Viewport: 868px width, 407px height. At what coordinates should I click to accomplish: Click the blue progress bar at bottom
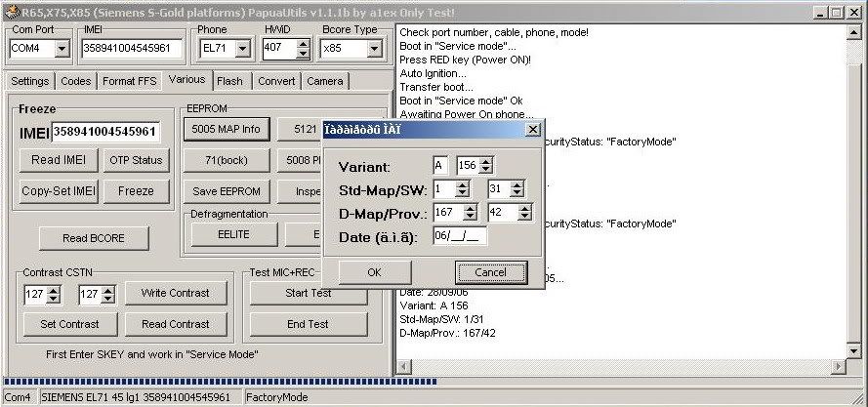coord(221,382)
